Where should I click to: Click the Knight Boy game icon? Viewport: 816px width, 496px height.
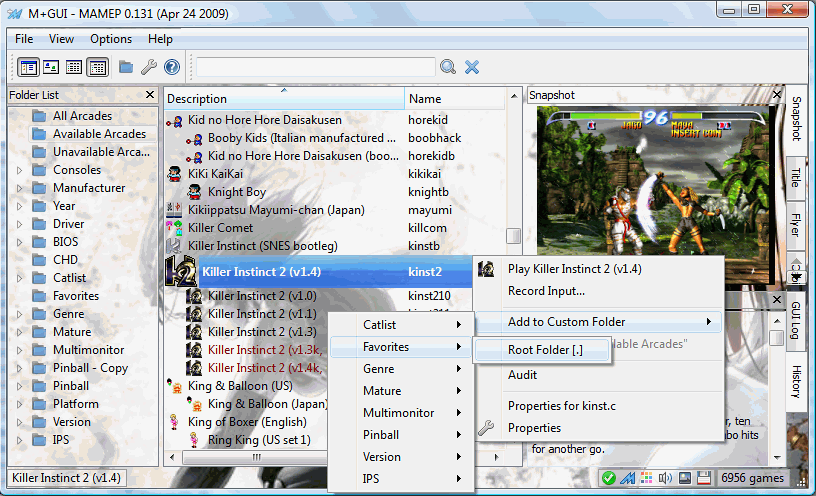click(x=195, y=192)
